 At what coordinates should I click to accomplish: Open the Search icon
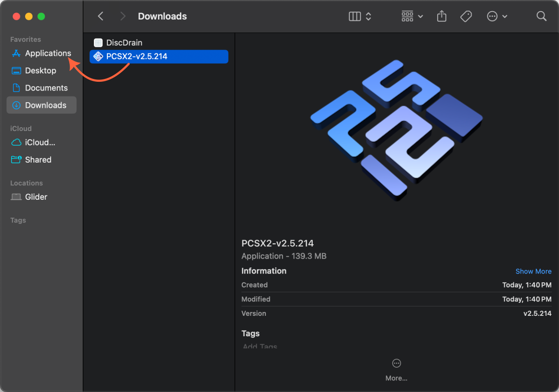point(541,16)
